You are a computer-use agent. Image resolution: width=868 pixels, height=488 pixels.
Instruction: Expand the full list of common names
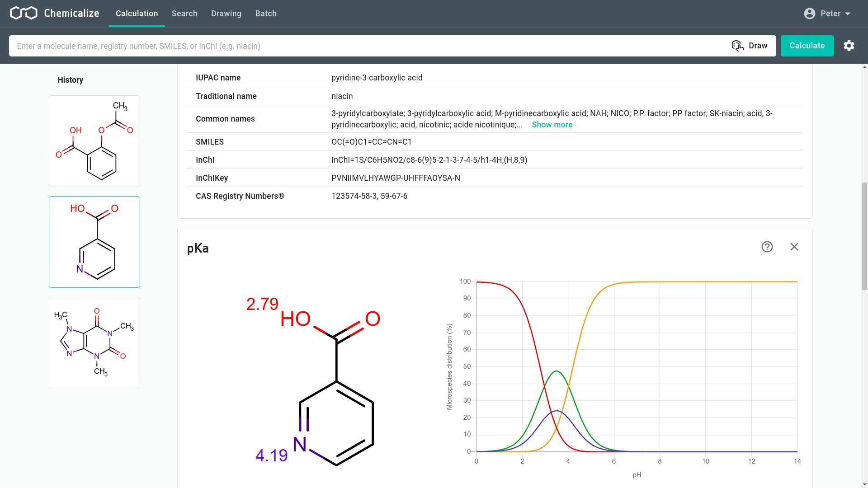point(552,124)
